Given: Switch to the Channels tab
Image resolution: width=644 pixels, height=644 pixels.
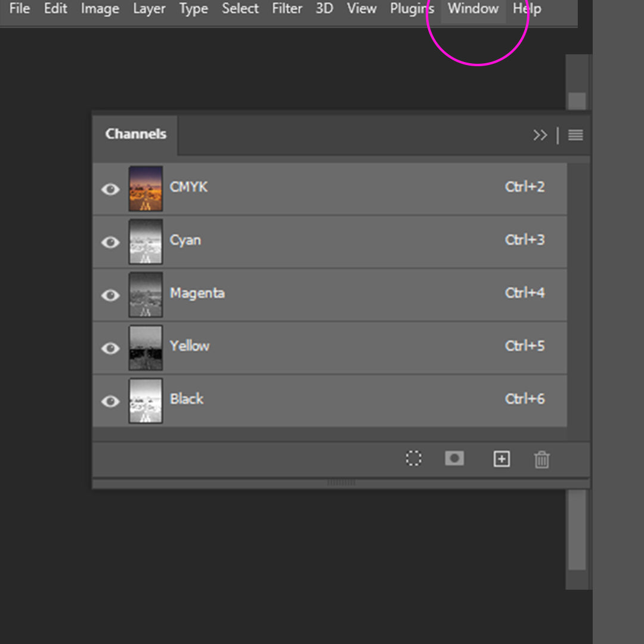Looking at the screenshot, I should pyautogui.click(x=135, y=134).
